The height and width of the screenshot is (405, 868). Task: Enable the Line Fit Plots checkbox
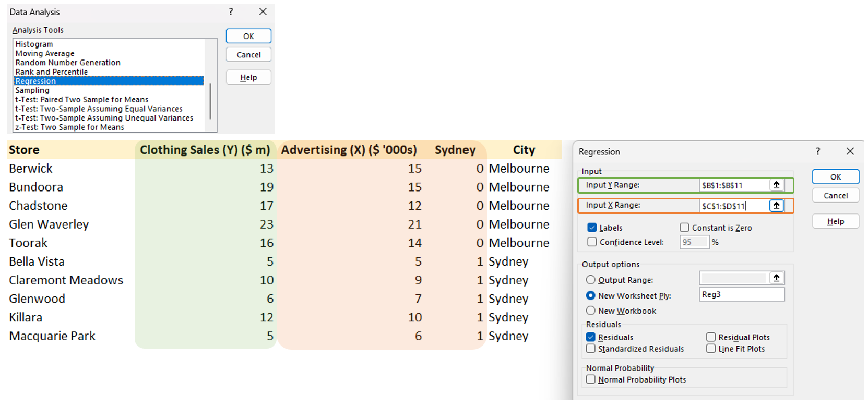click(711, 349)
